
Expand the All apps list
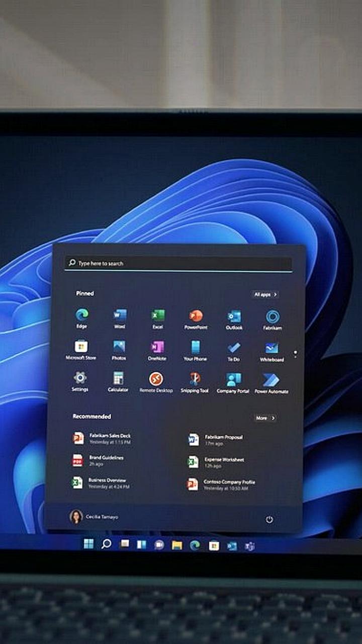(x=265, y=294)
